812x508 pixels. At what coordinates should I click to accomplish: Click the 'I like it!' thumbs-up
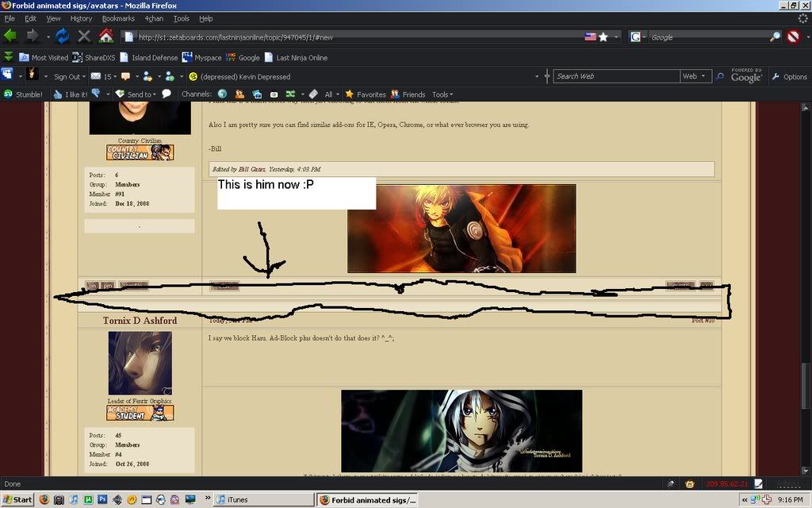(x=71, y=94)
